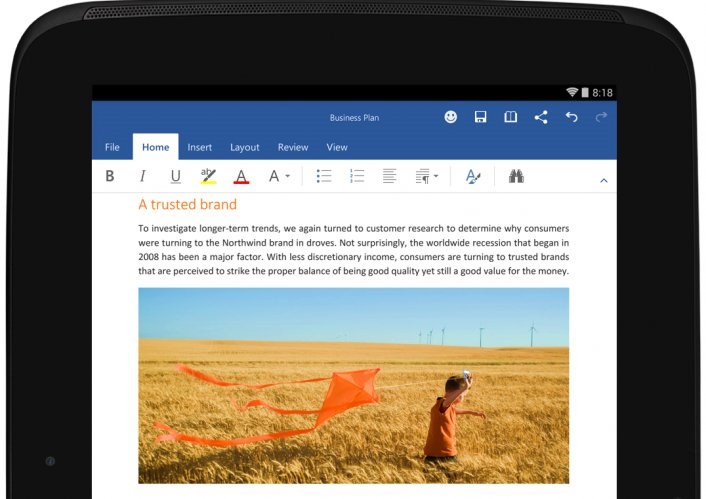
Task: Apply red font color
Action: (x=241, y=176)
